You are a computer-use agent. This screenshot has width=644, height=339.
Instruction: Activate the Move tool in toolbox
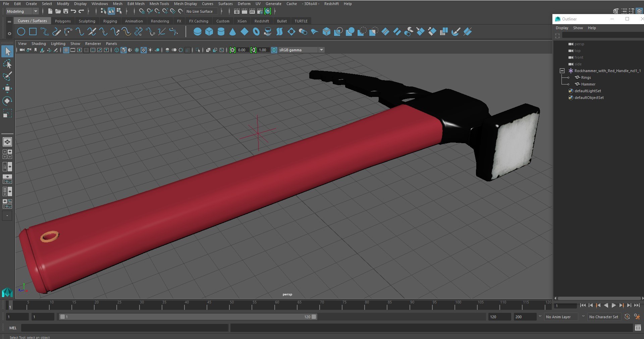tap(7, 89)
